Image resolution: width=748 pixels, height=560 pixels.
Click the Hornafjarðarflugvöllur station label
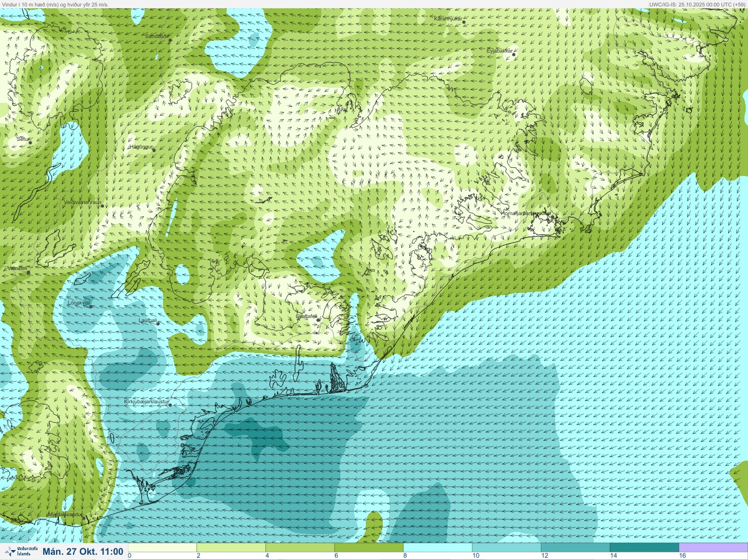526,213
